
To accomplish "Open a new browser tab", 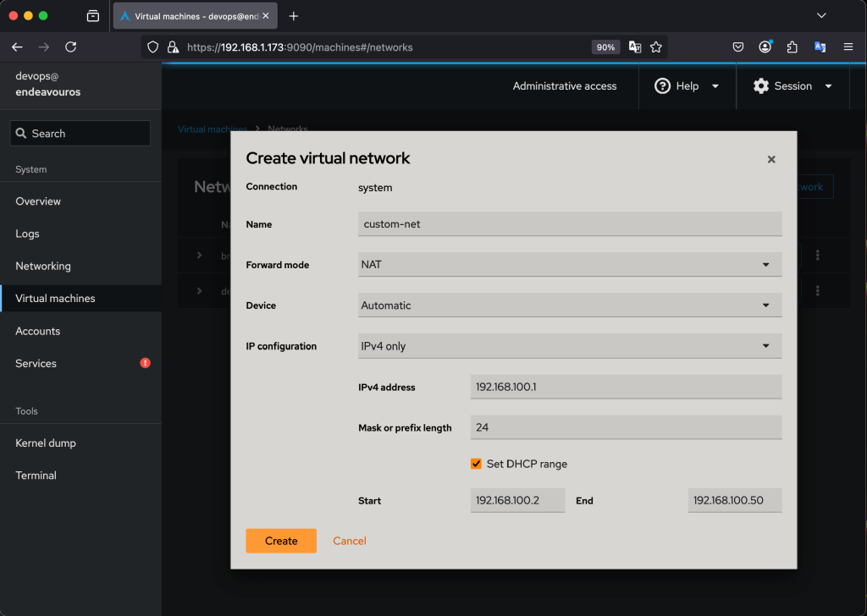I will [294, 16].
